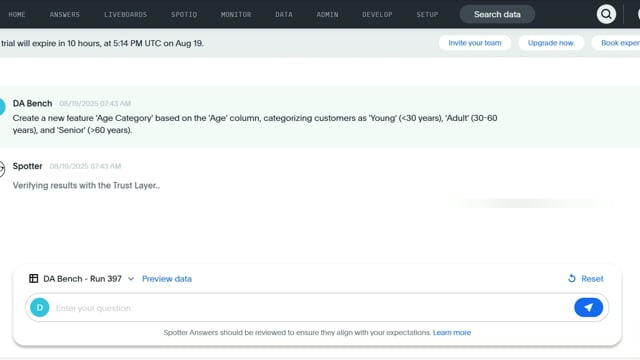
Task: Click the table icon beside DA Bench
Action: [x=33, y=278]
